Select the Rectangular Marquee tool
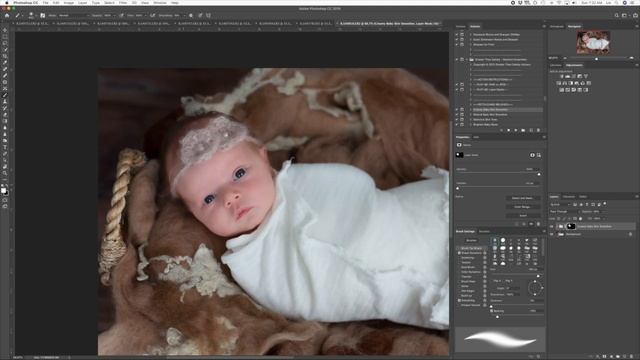640x360 pixels. pyautogui.click(x=5, y=37)
